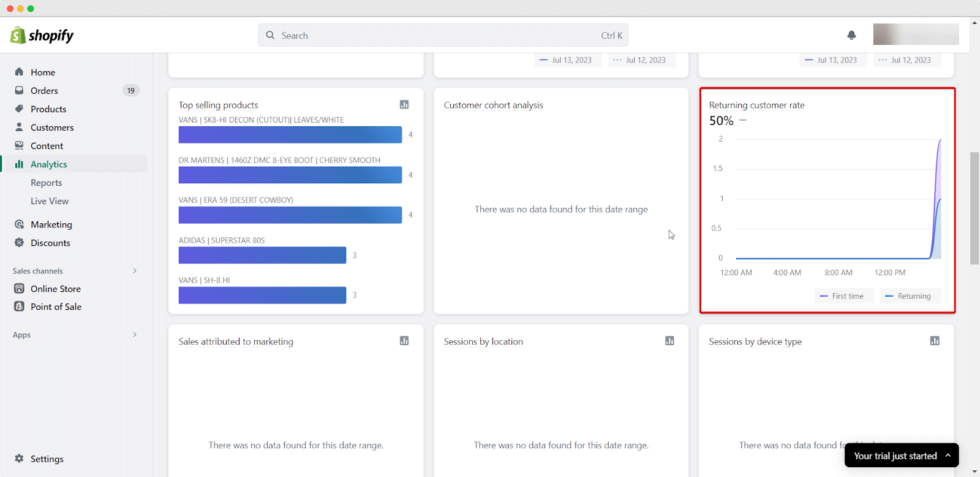Click Returning customer rate title
Viewport: 980px width, 477px height.
(x=757, y=105)
